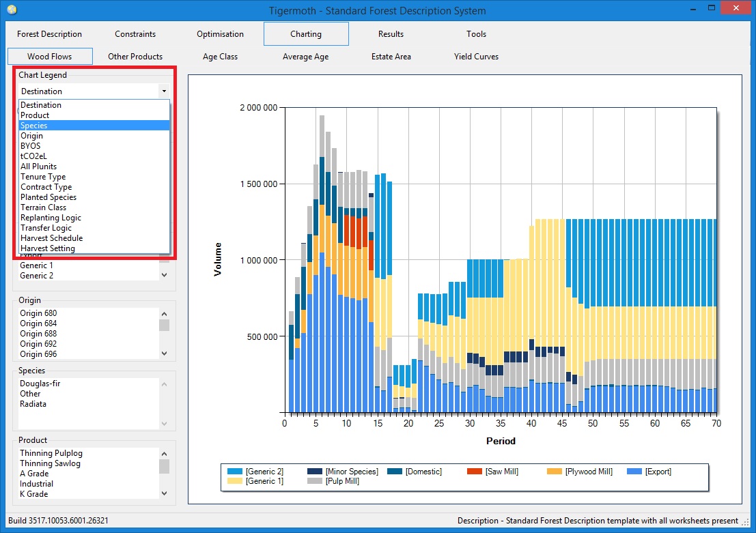The width and height of the screenshot is (756, 533).
Task: Show the Wood Flows chart
Action: (x=50, y=57)
